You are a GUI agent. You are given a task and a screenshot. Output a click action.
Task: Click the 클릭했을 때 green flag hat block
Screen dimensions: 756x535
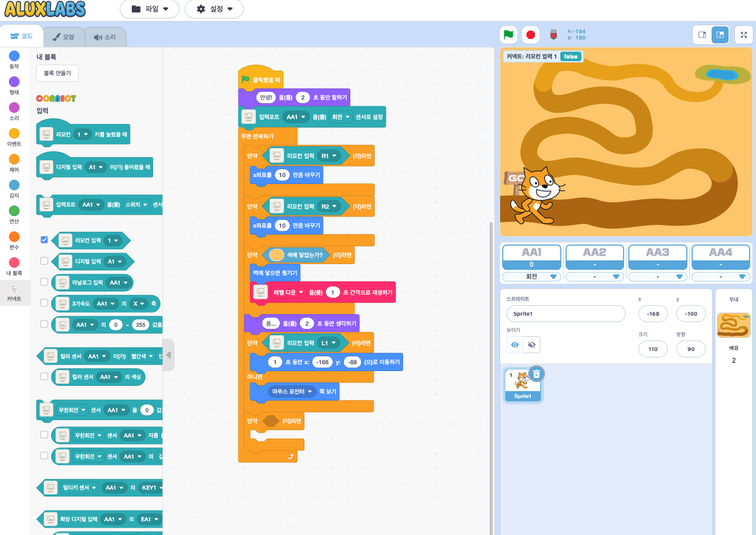(x=261, y=80)
